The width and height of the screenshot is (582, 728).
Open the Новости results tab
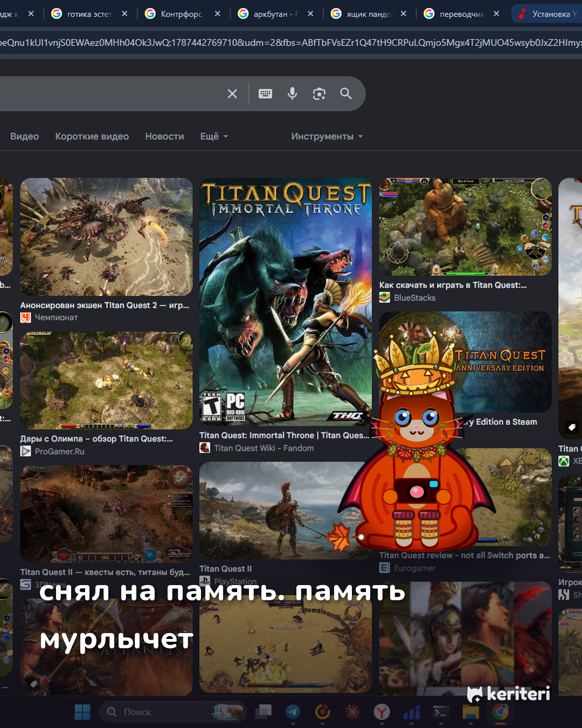[164, 136]
